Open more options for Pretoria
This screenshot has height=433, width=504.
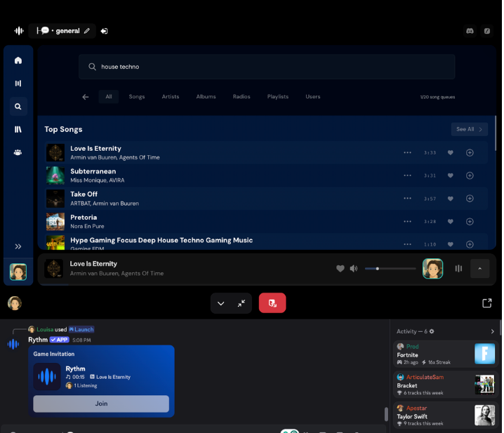click(407, 221)
